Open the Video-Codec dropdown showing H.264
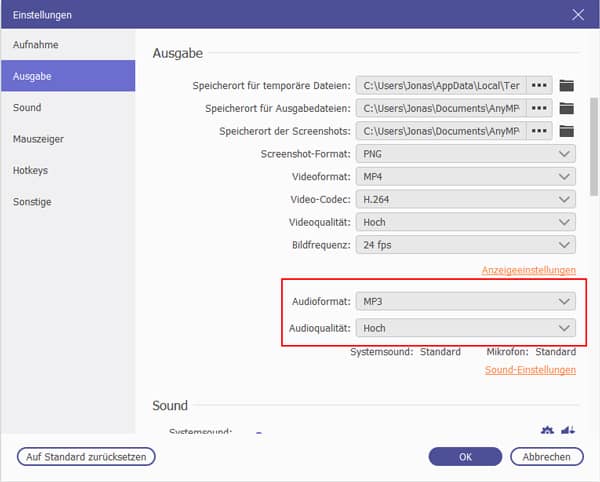This screenshot has width=600, height=482. (x=465, y=199)
